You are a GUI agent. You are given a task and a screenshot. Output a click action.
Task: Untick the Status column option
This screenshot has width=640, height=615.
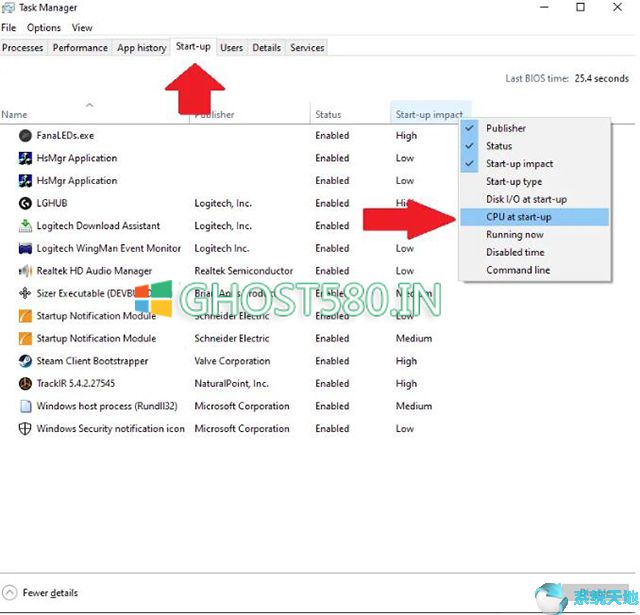tap(535, 146)
